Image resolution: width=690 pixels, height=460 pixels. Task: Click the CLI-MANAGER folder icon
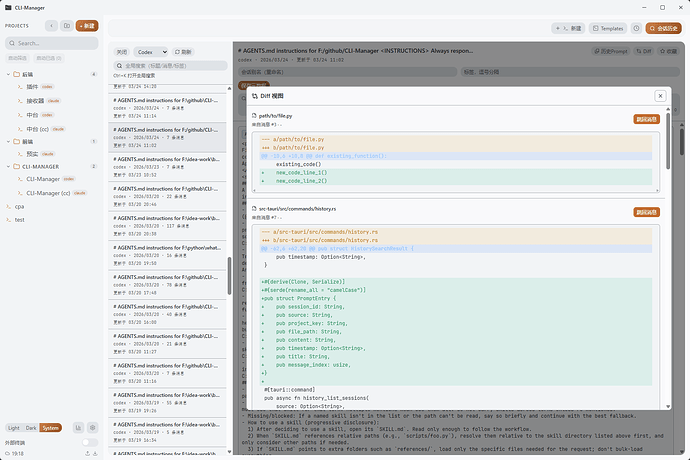(x=16, y=166)
